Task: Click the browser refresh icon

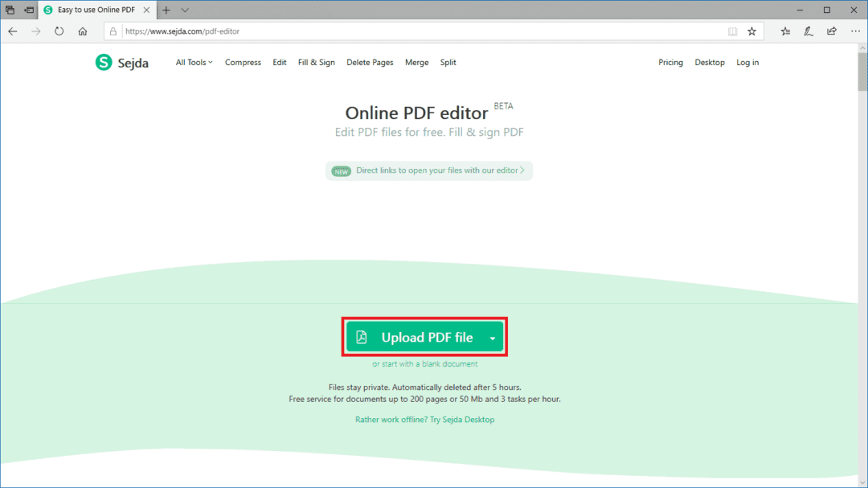Action: pos(59,31)
